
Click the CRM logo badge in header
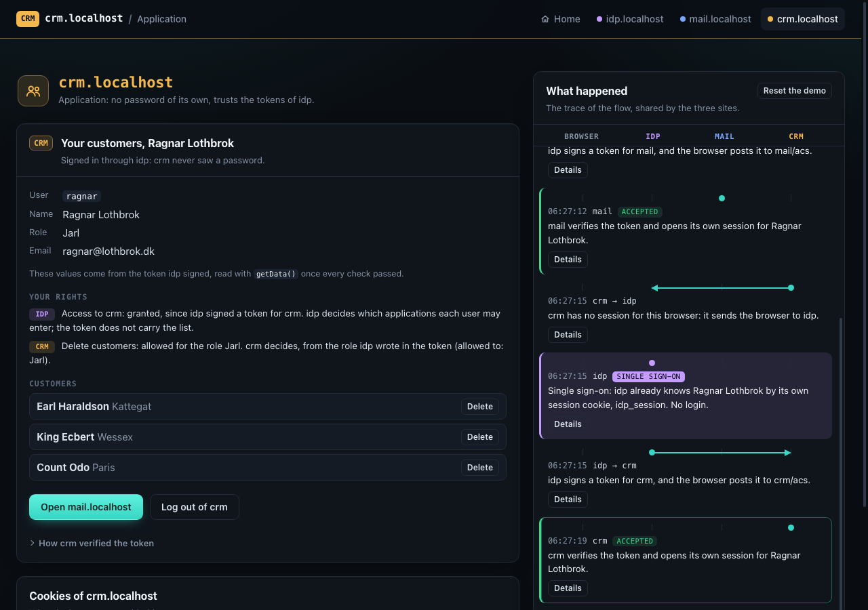[x=28, y=18]
